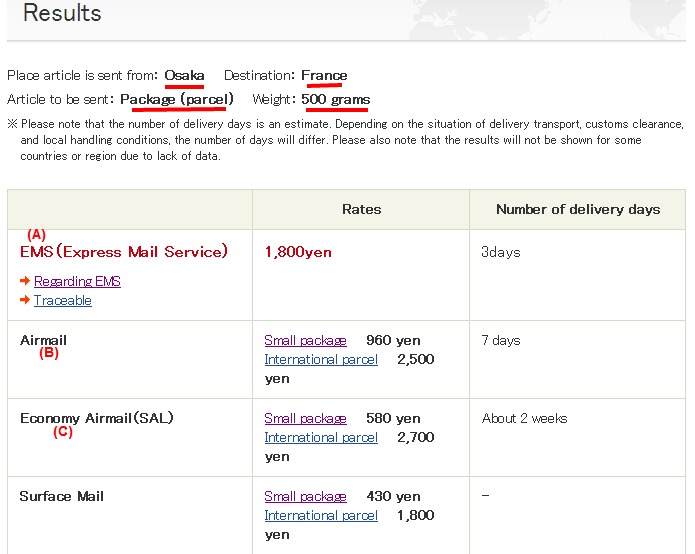Click the orange arrow beside Traceable
Viewport: 695px width, 554px height.
25,301
